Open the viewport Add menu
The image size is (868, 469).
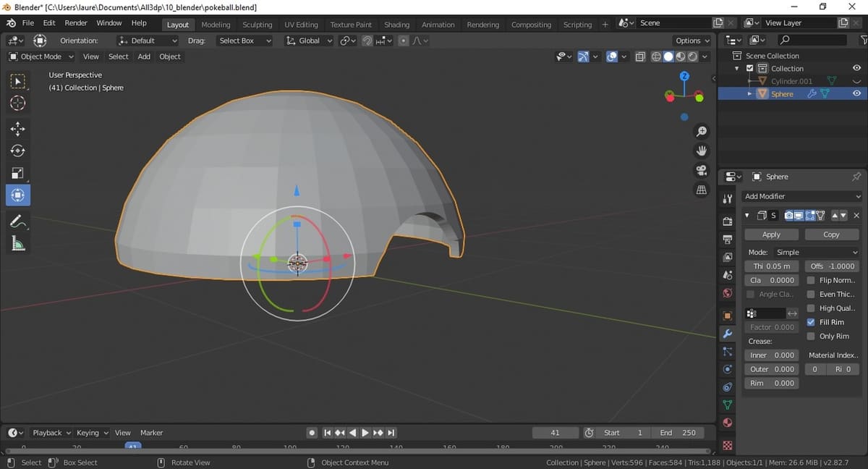[144, 56]
